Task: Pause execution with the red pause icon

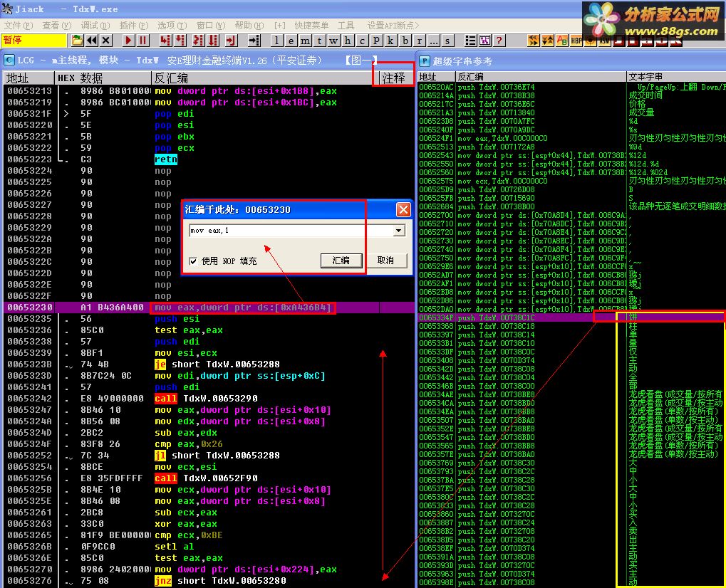Action: click(x=143, y=41)
